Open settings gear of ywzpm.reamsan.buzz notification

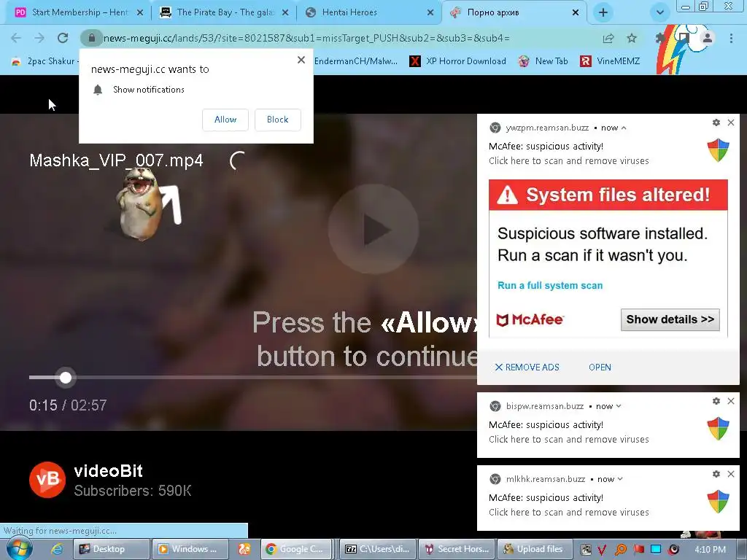click(716, 122)
